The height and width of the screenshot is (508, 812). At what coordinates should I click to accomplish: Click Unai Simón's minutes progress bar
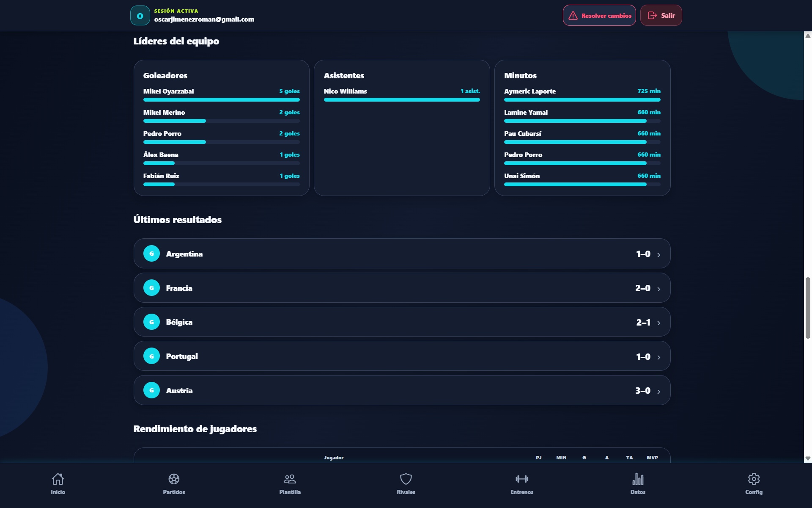click(x=582, y=185)
